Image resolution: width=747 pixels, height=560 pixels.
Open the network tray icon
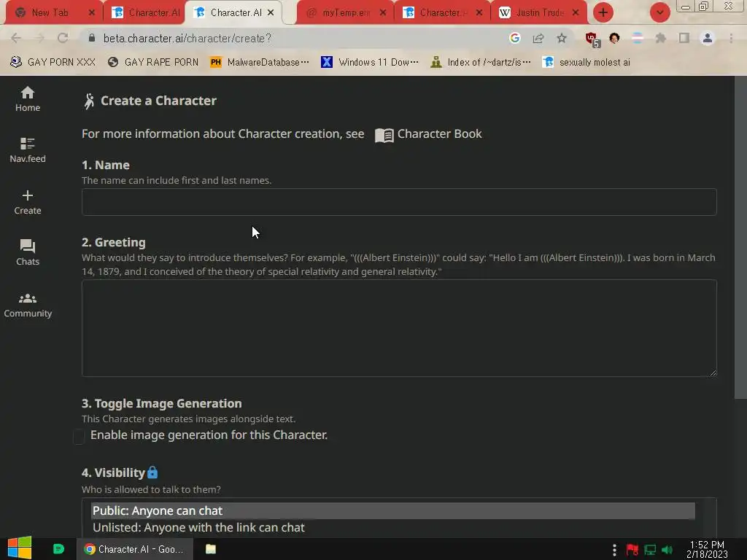click(650, 550)
